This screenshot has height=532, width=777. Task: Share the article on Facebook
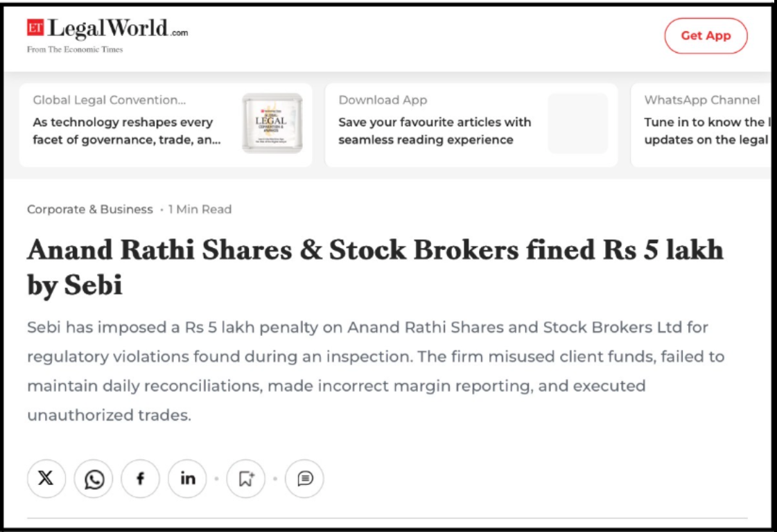pyautogui.click(x=140, y=478)
